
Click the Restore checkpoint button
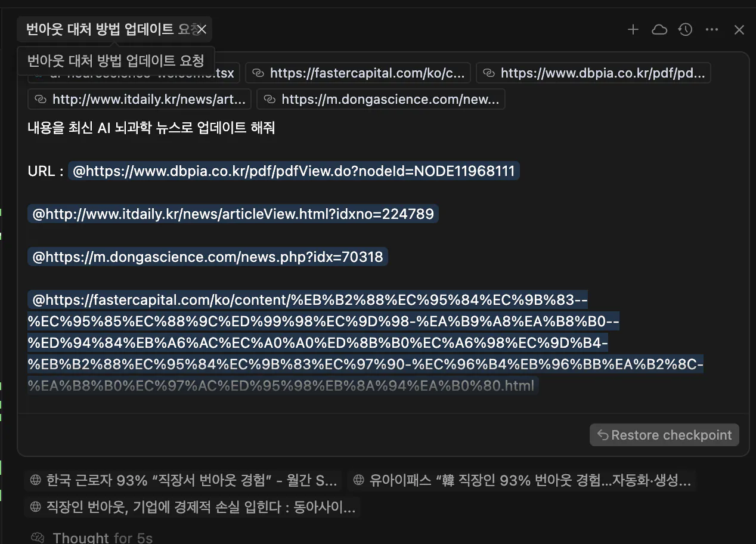coord(664,435)
